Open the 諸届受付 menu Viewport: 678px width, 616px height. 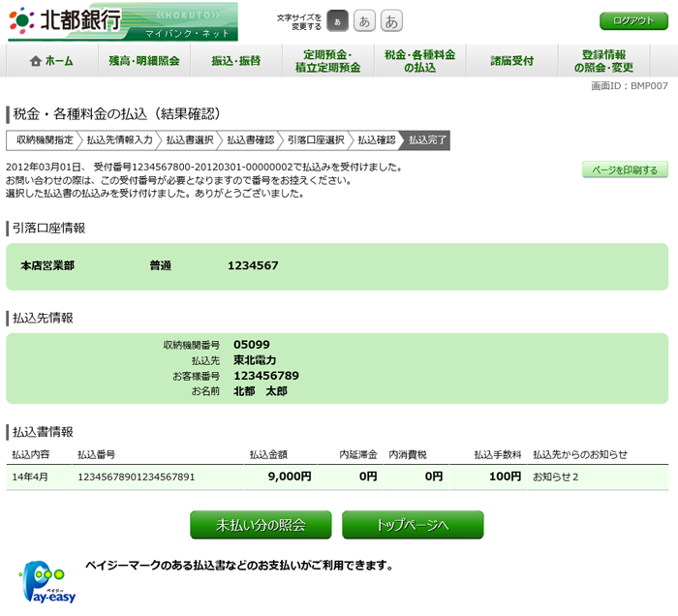(x=512, y=61)
